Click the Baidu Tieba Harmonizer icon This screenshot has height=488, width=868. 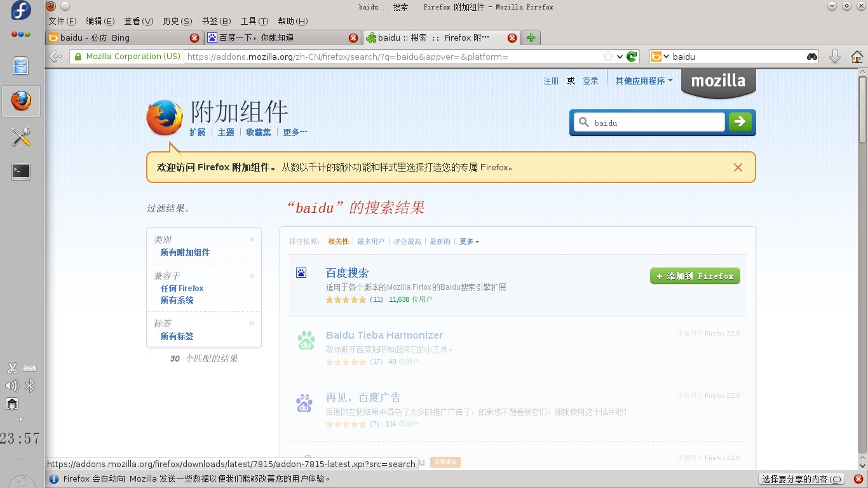coord(307,341)
